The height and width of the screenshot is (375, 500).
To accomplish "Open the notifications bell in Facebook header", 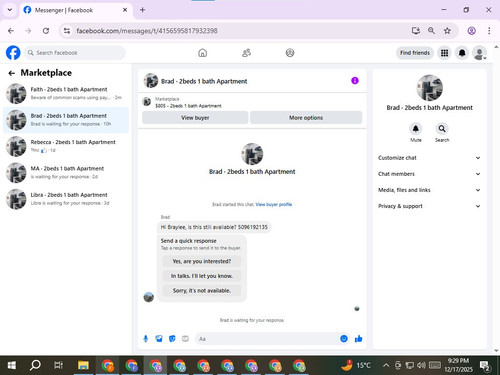I will [x=462, y=53].
